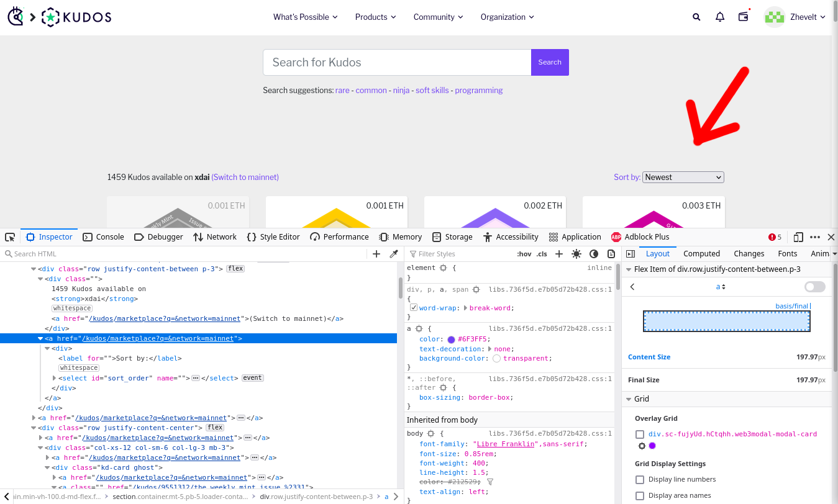Screen dimensions: 838x504
Task: Collapse the Grid section
Action: [629, 399]
